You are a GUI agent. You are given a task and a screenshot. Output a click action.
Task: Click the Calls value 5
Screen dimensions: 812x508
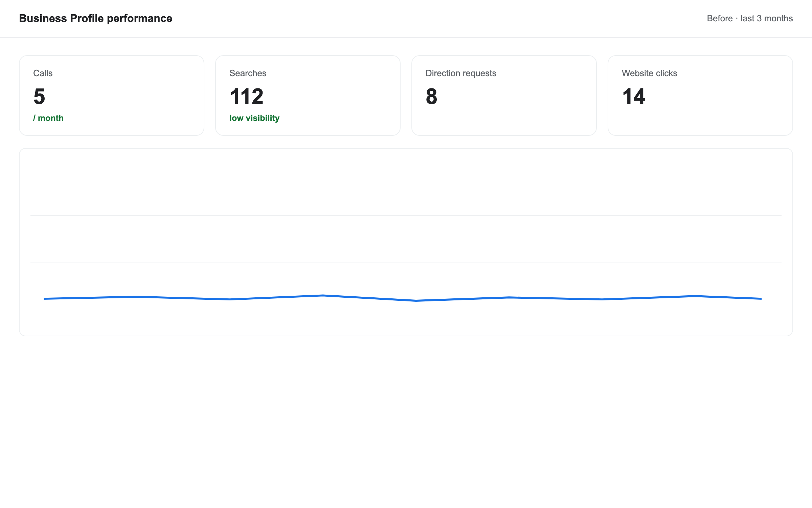39,96
